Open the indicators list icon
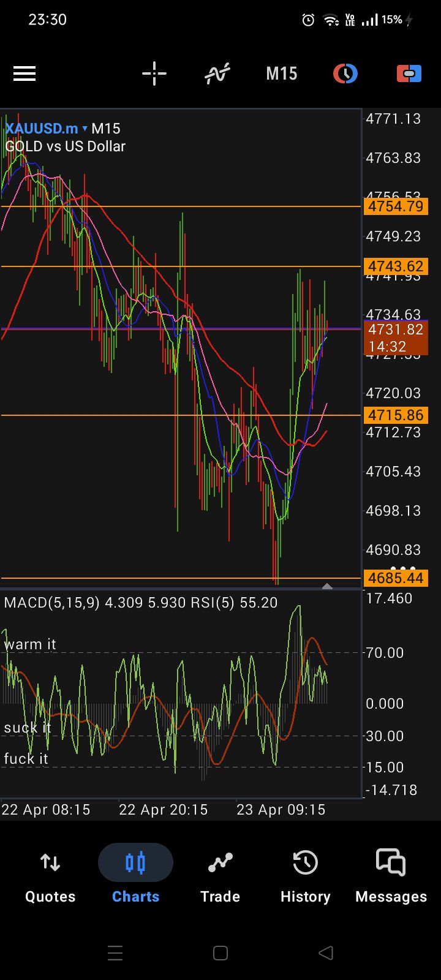The height and width of the screenshot is (980, 441). (217, 74)
